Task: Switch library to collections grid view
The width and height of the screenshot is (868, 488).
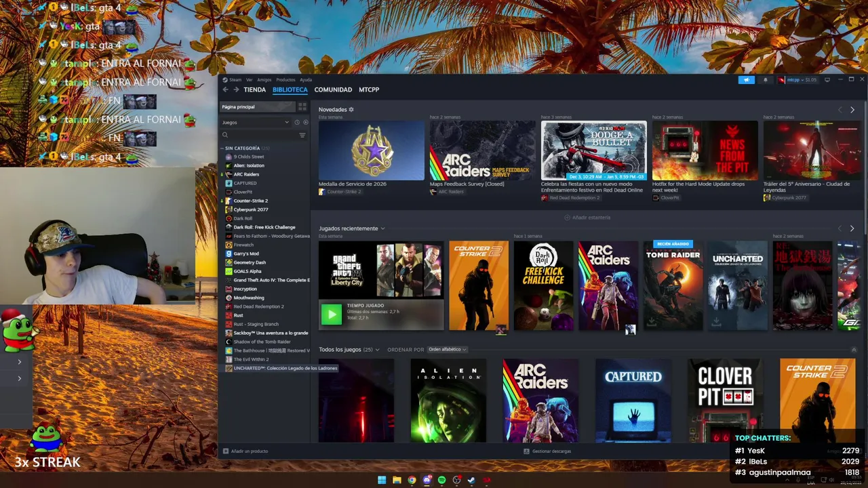Action: click(302, 106)
